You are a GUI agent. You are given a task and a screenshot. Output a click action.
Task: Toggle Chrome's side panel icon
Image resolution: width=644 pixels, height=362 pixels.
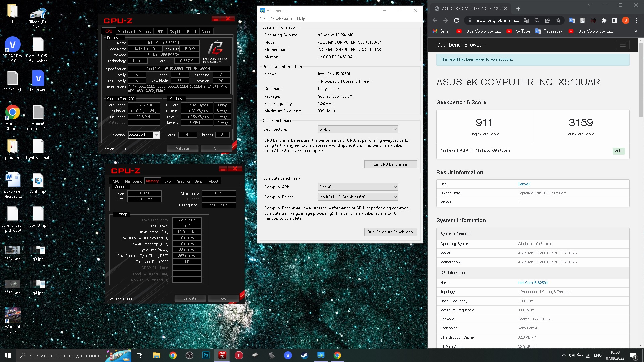click(615, 20)
